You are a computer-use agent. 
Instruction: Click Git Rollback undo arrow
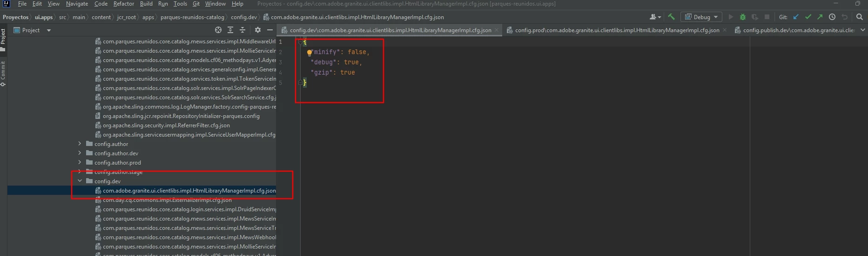[x=845, y=17]
